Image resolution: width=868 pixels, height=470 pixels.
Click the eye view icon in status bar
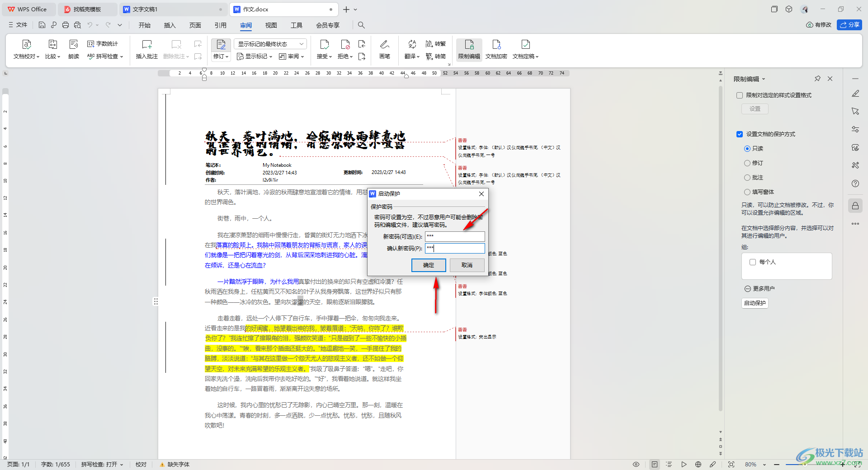tap(636, 465)
